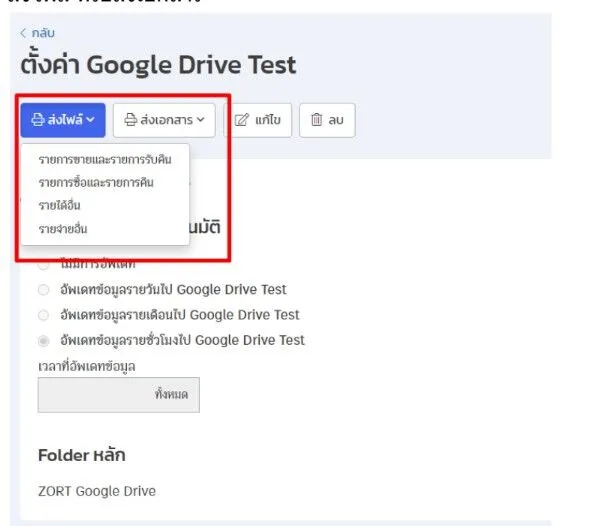Click the trash can icon beside ลบ
The height and width of the screenshot is (526, 606).
pyautogui.click(x=316, y=121)
